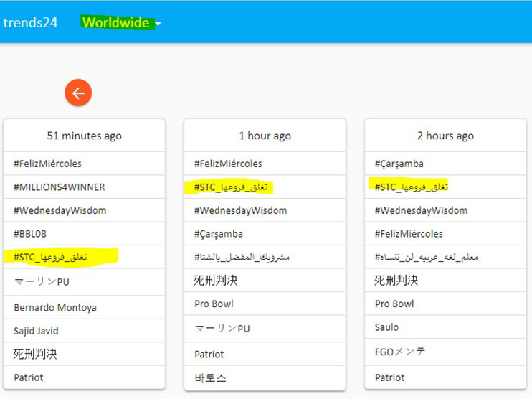Open Patriot in 2 hours ago column

pyautogui.click(x=389, y=377)
